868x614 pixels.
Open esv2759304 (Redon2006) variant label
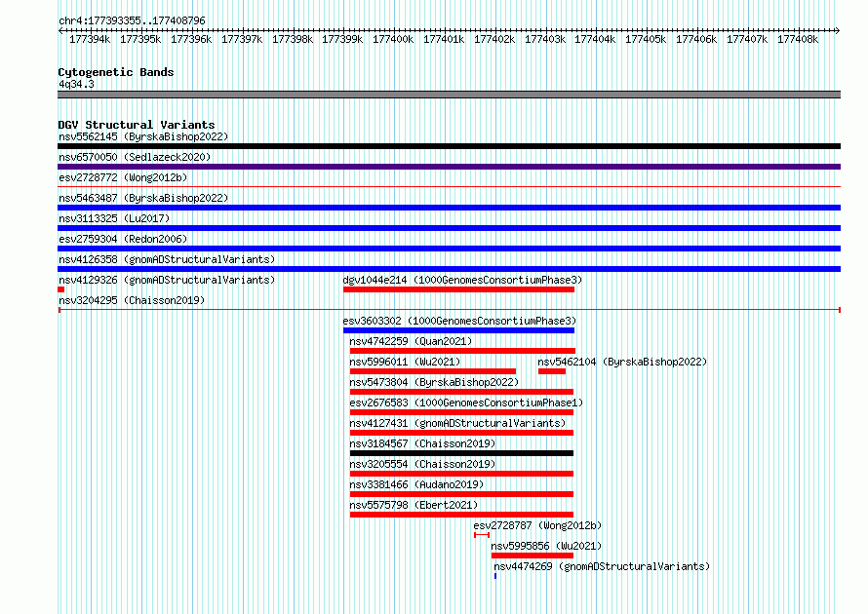[123, 239]
